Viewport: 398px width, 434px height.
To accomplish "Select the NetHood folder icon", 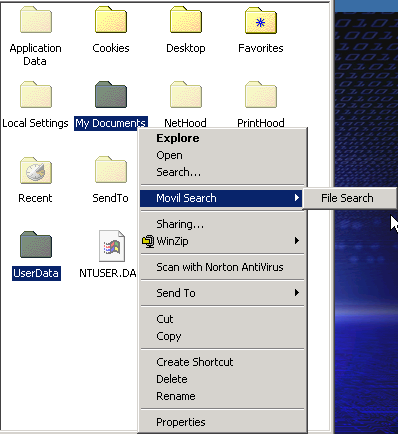I will tap(186, 95).
